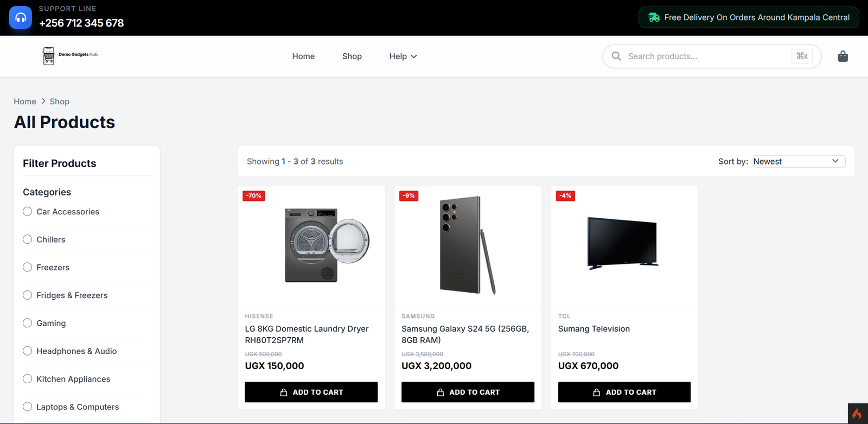The width and height of the screenshot is (868, 424).
Task: Select the Chillers category radio
Action: (28, 239)
